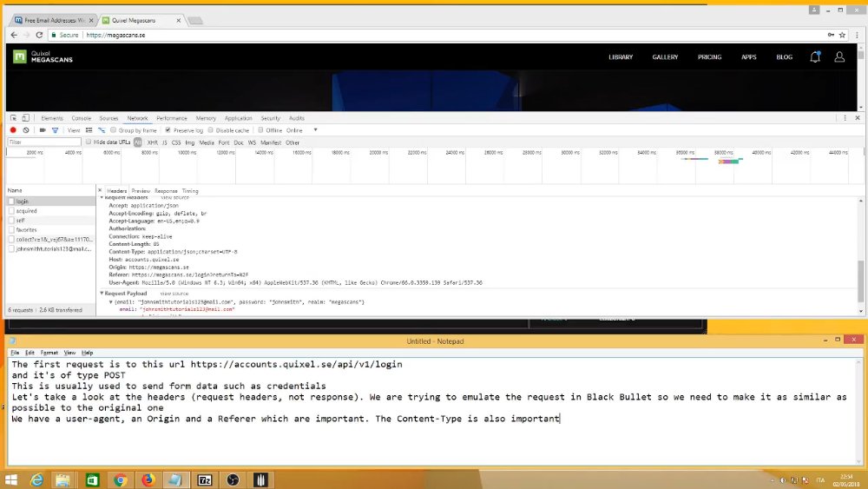
Task: Clear the network log
Action: [x=25, y=130]
